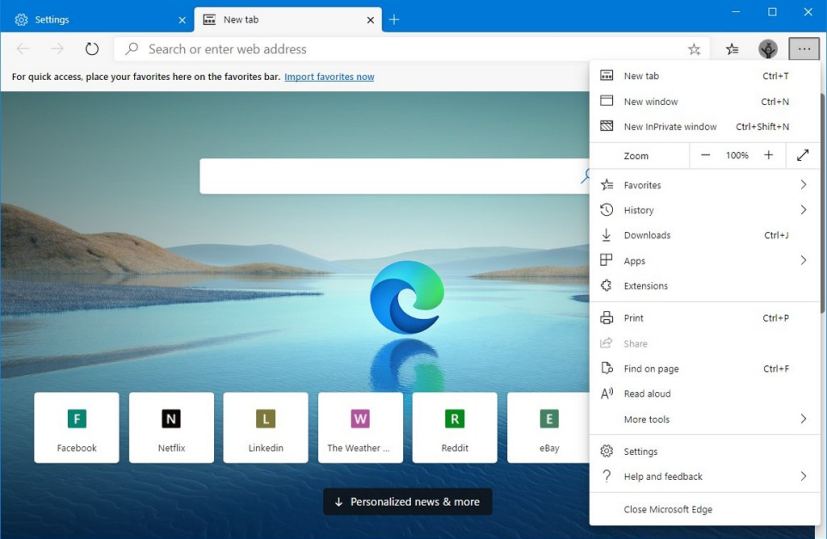Image resolution: width=827 pixels, height=539 pixels.
Task: Click the Linkedin tile L icon
Action: 266,419
